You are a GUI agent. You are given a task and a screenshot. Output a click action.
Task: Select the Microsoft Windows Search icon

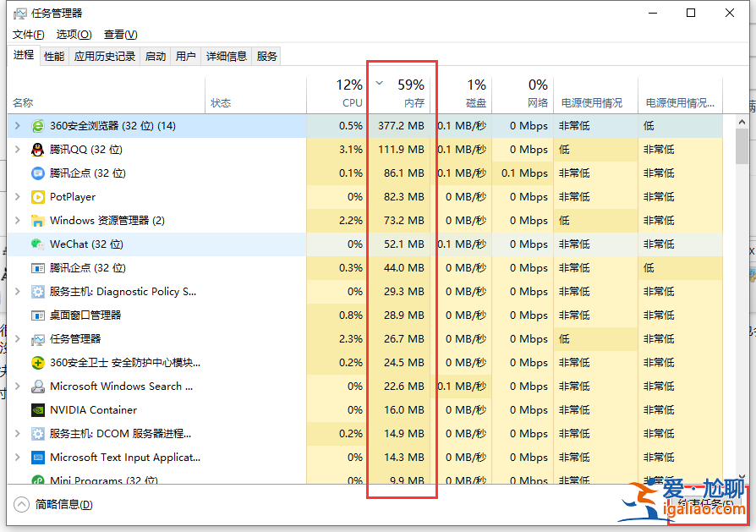38,386
